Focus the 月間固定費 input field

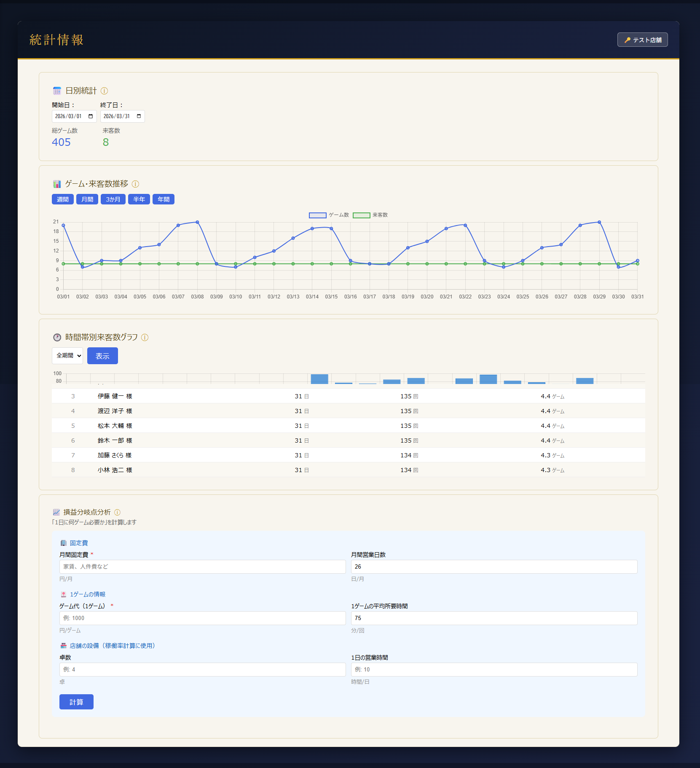tap(203, 567)
